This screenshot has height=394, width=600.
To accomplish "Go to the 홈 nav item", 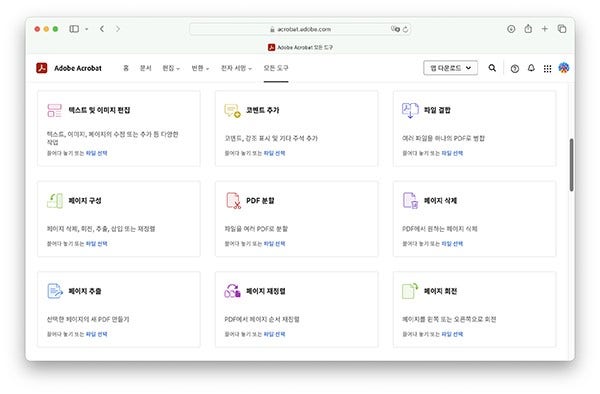I will 126,68.
